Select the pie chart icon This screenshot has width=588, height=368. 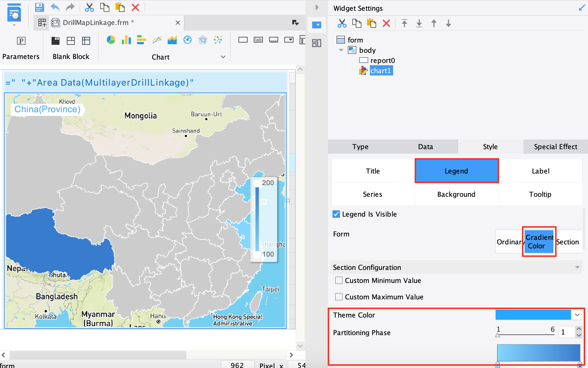(x=111, y=40)
